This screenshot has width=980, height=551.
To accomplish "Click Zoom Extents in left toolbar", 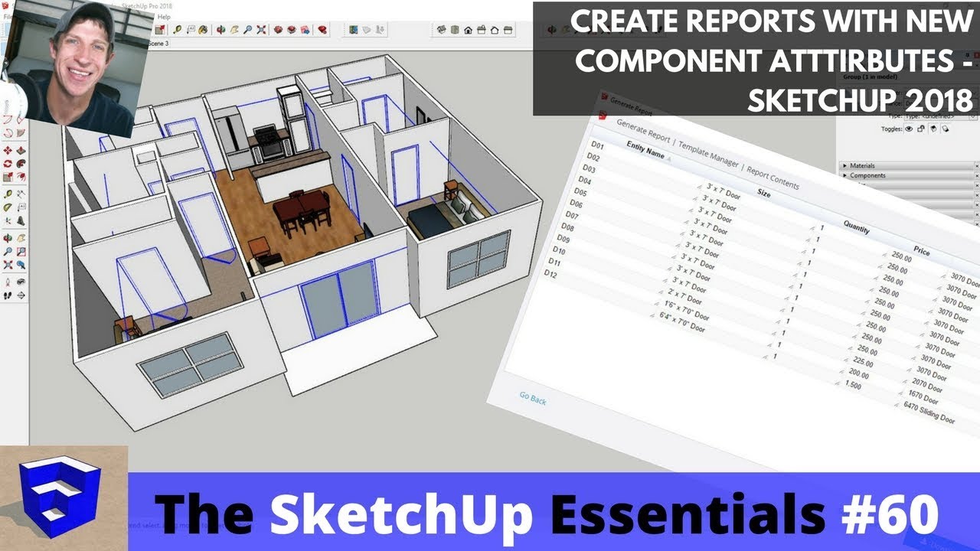I will click(8, 265).
